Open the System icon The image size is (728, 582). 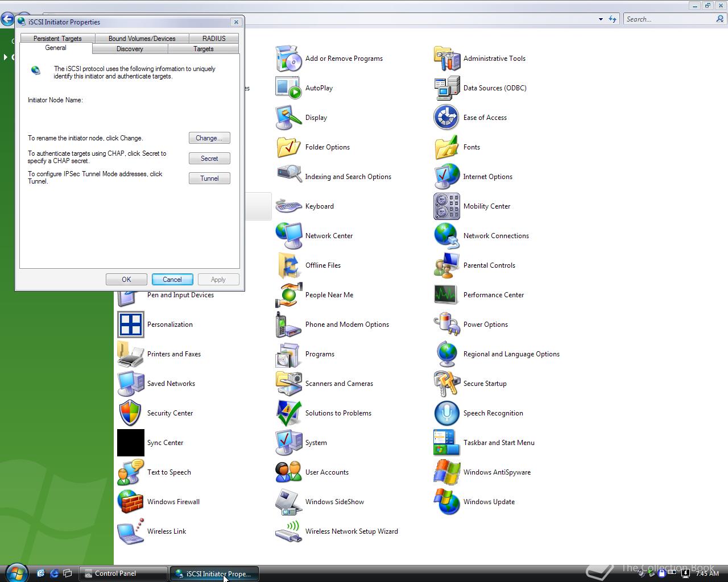point(289,443)
